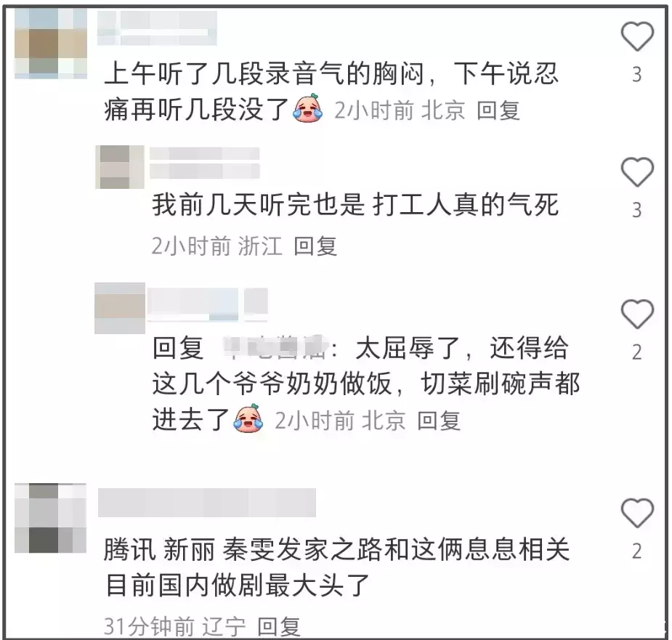Image resolution: width=672 pixels, height=640 pixels.
Task: Open username above the 太屈辱了 reply
Action: [208, 305]
